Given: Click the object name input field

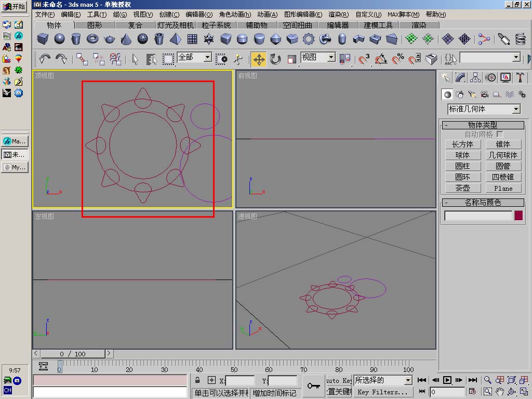Looking at the screenshot, I should pyautogui.click(x=478, y=216).
